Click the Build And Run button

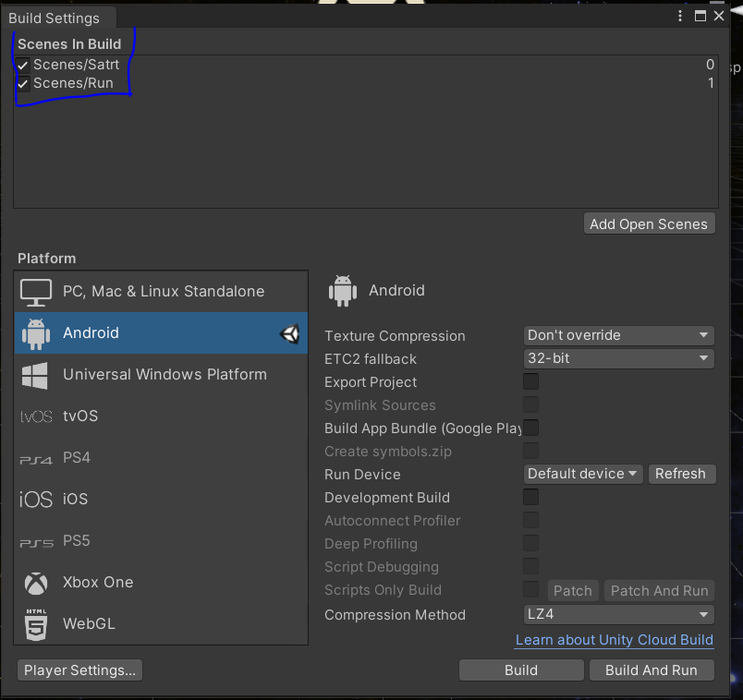652,670
